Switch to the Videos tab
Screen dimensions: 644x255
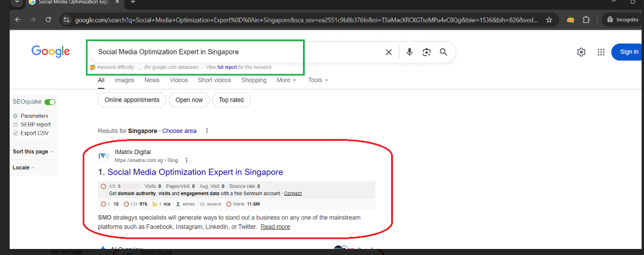(x=179, y=80)
